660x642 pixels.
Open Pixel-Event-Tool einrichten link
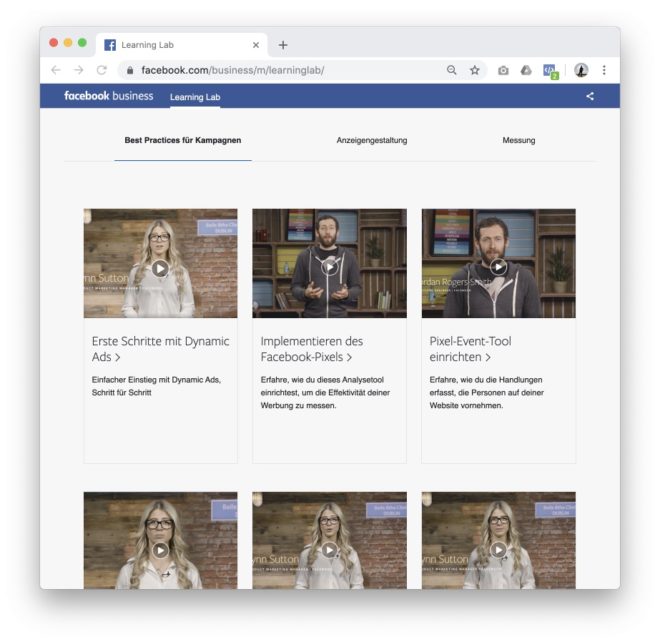[470, 349]
